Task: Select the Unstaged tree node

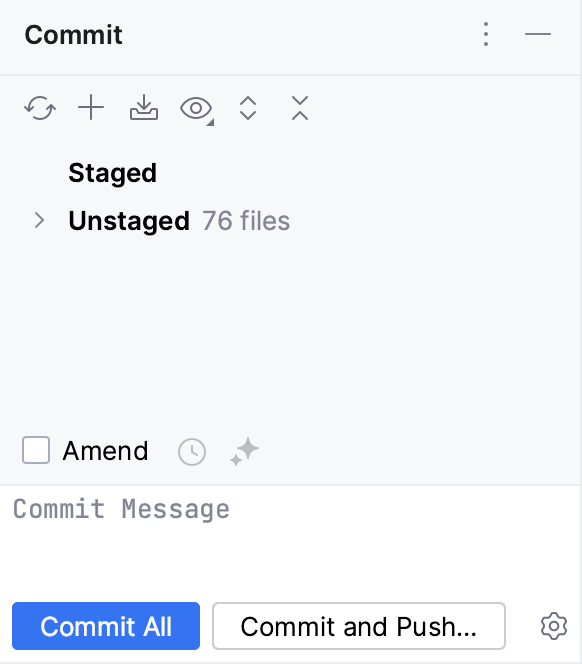Action: pyautogui.click(x=129, y=221)
